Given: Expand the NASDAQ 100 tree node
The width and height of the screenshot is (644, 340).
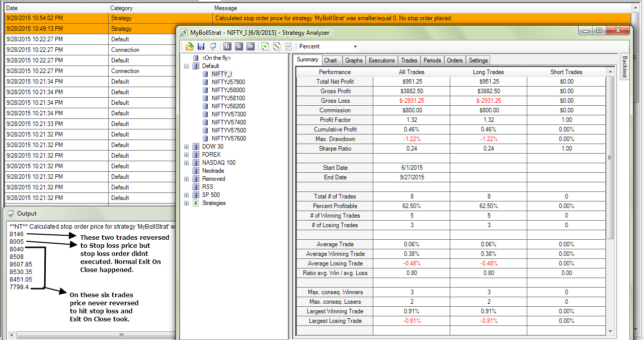Looking at the screenshot, I should coord(187,163).
